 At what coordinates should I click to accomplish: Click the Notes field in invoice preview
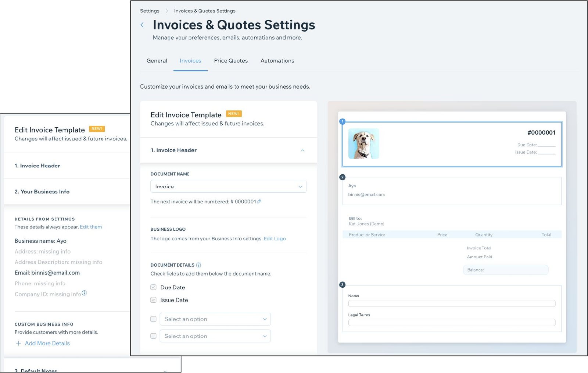[452, 303]
